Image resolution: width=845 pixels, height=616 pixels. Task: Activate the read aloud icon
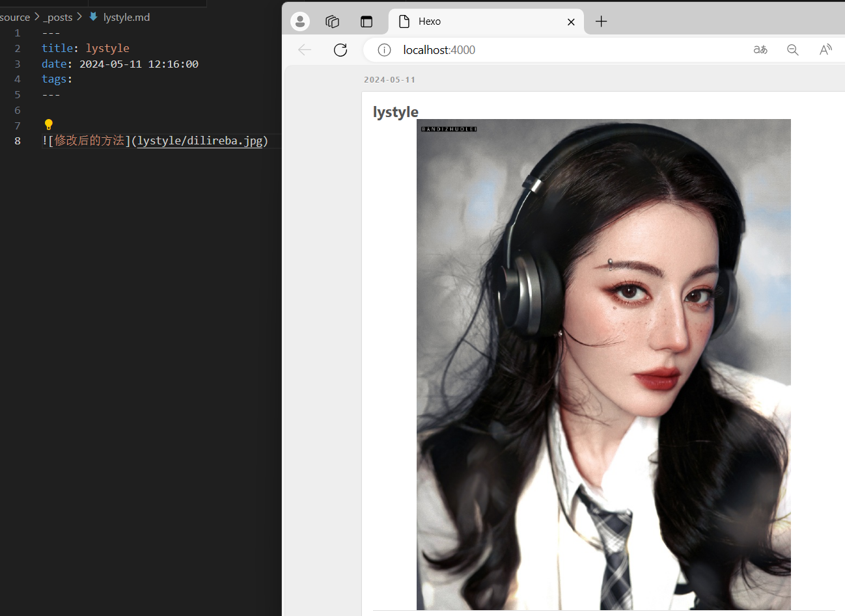pyautogui.click(x=825, y=50)
